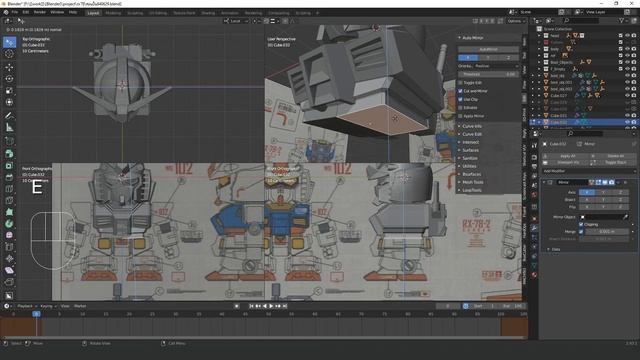The width and height of the screenshot is (640, 360).
Task: Toggle the Cut and Mirror checkbox
Action: (460, 91)
